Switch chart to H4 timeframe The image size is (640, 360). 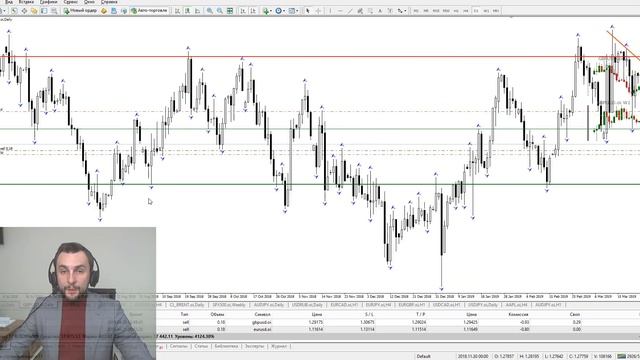pos(466,11)
